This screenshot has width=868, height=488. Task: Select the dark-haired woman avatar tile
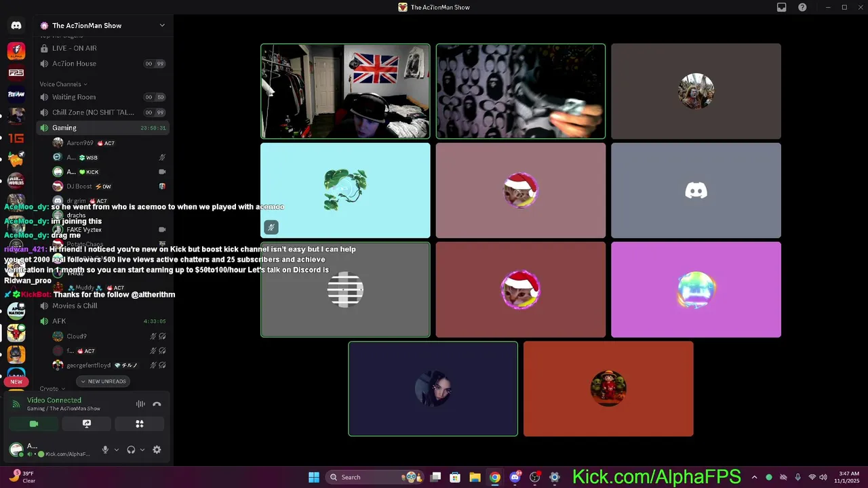(433, 389)
